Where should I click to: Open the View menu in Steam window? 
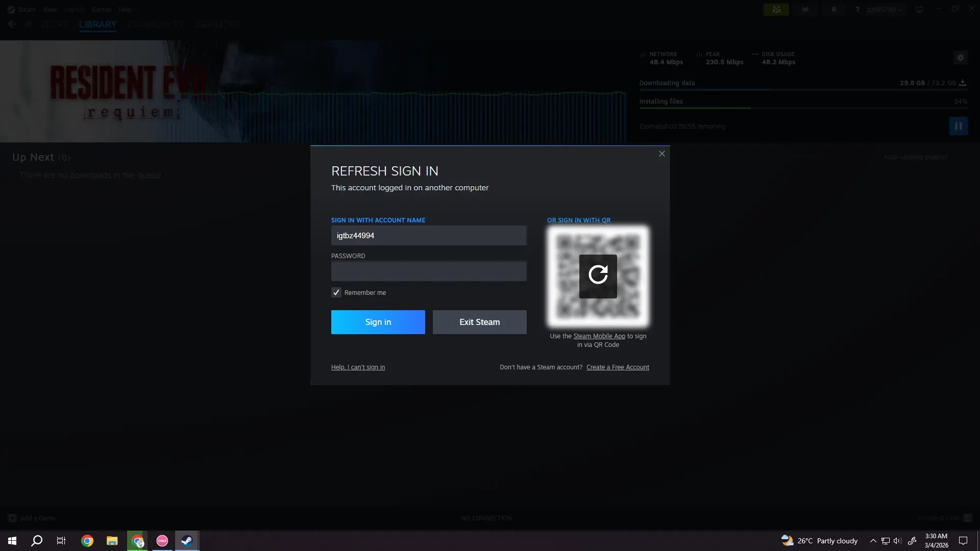click(50, 9)
